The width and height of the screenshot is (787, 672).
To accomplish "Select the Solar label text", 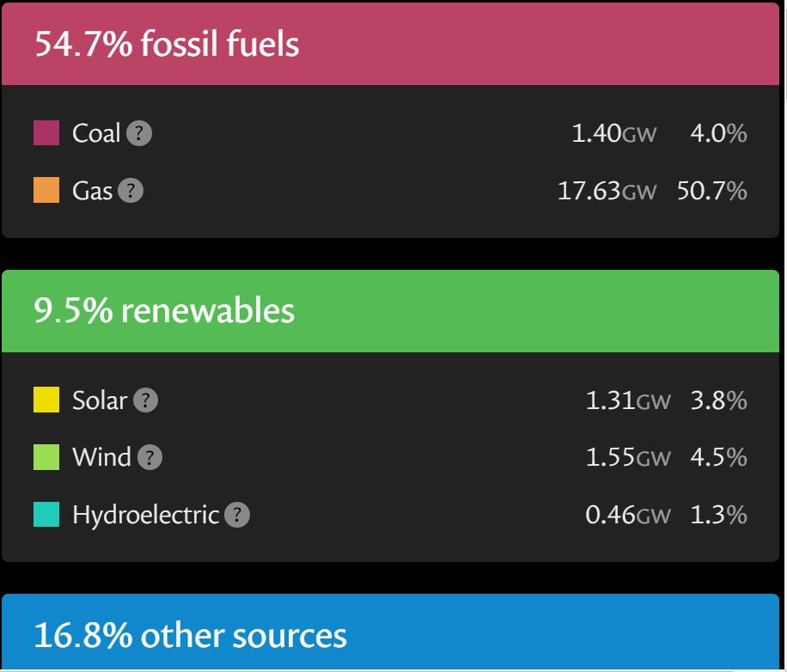I will pos(100,400).
